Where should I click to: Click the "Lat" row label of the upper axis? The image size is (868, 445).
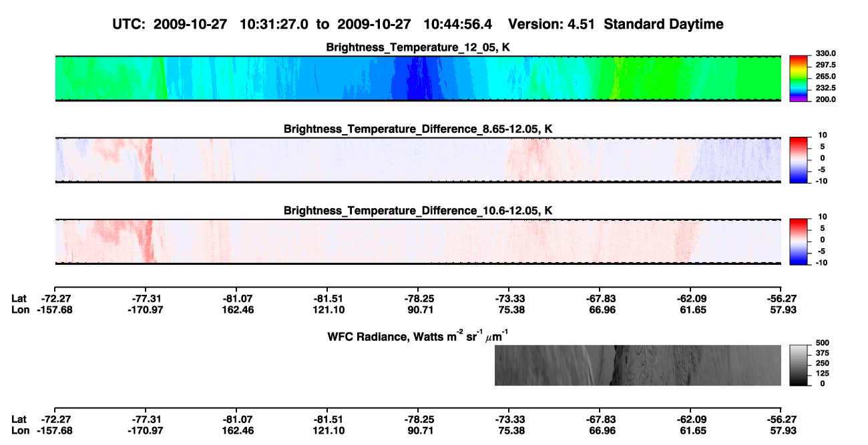point(19,299)
